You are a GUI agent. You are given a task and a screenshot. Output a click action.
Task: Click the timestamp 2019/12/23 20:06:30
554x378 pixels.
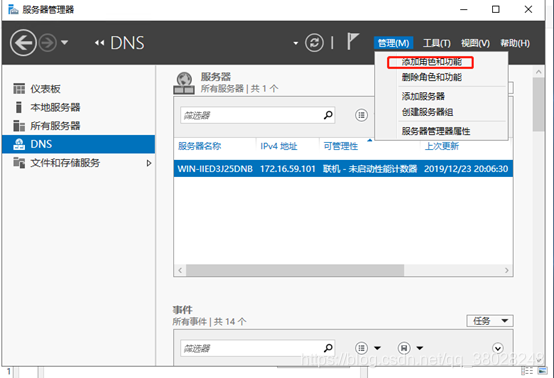466,169
